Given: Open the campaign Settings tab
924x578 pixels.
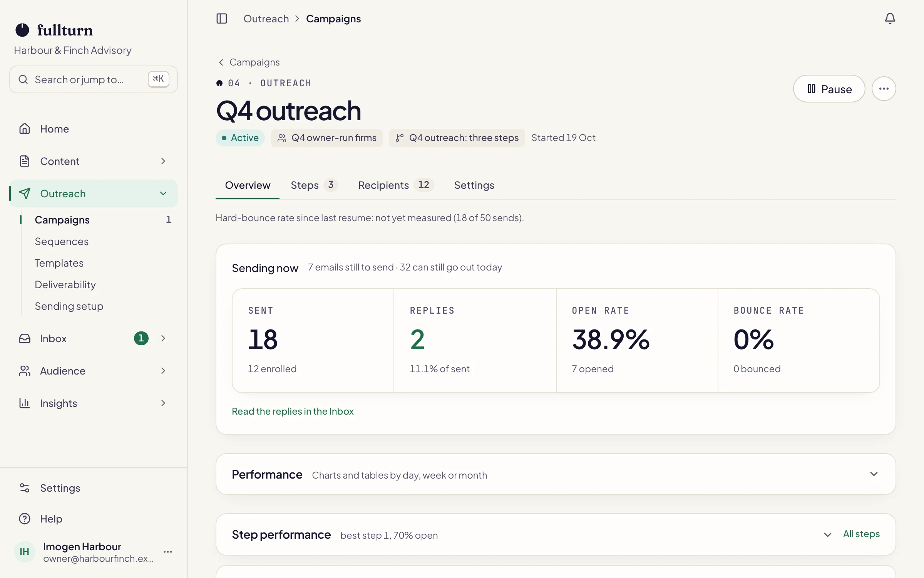Looking at the screenshot, I should (474, 185).
